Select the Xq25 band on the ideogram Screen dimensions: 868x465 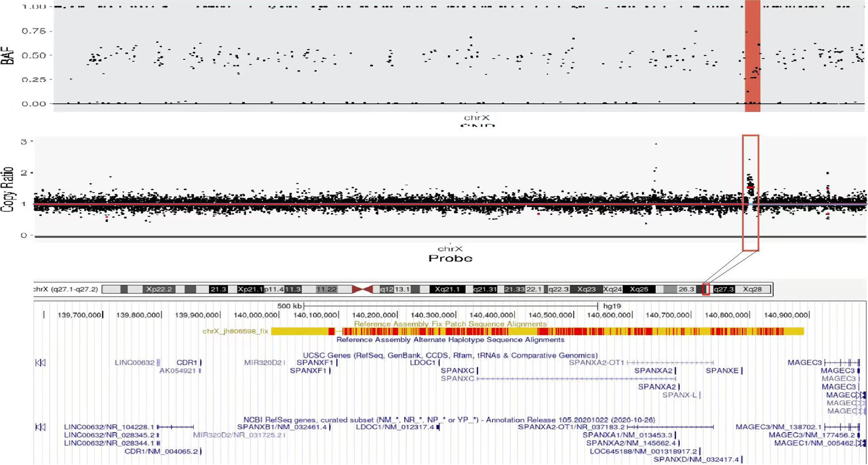tap(639, 289)
